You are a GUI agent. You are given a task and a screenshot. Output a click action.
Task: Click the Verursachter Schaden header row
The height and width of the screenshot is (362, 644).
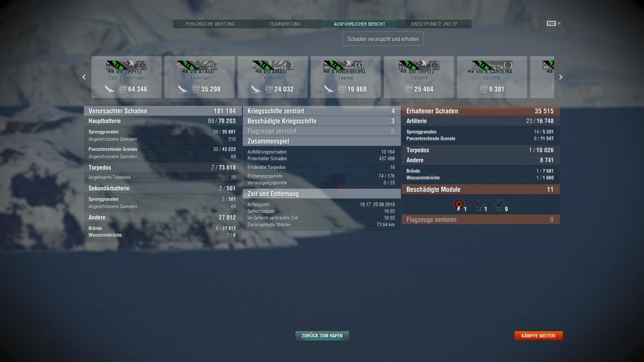163,111
